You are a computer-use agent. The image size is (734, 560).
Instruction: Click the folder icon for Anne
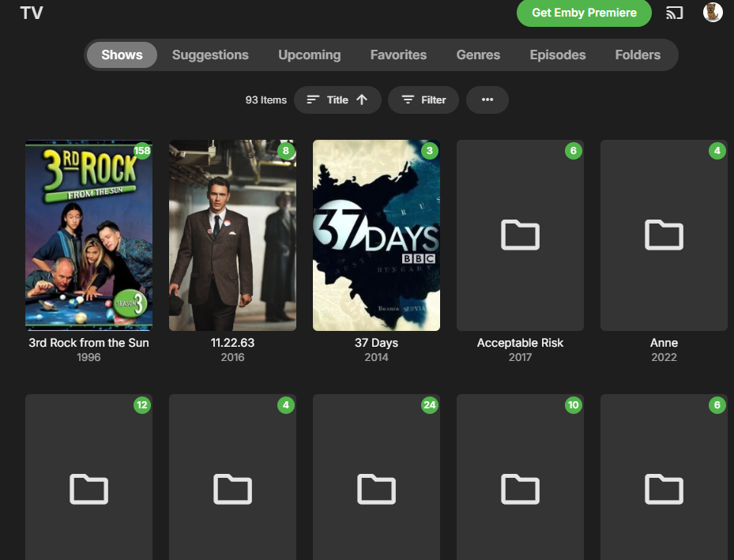pyautogui.click(x=663, y=235)
